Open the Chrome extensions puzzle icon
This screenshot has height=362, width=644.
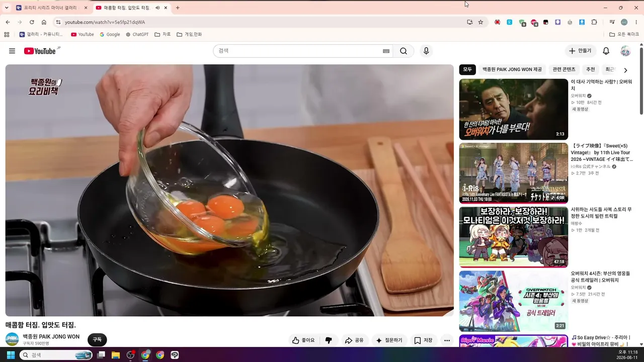click(594, 22)
